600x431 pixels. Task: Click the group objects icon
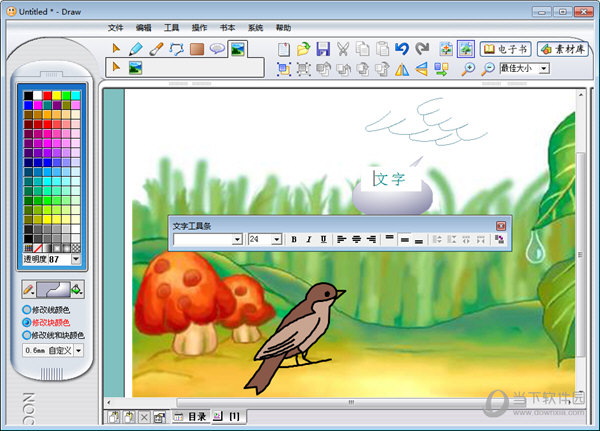coord(284,69)
